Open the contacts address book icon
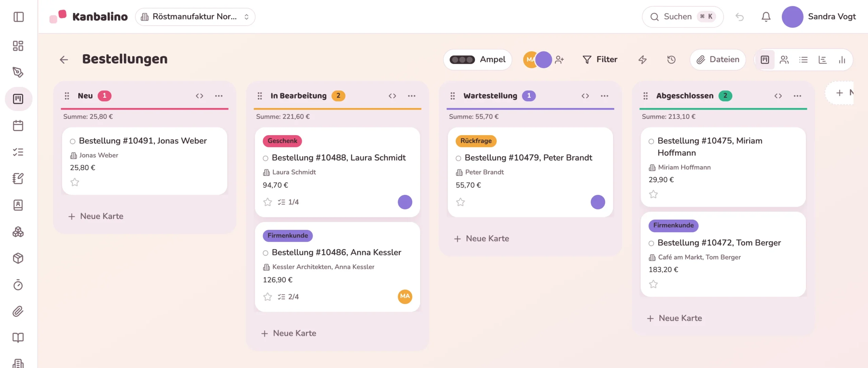This screenshot has height=368, width=868. click(x=18, y=205)
